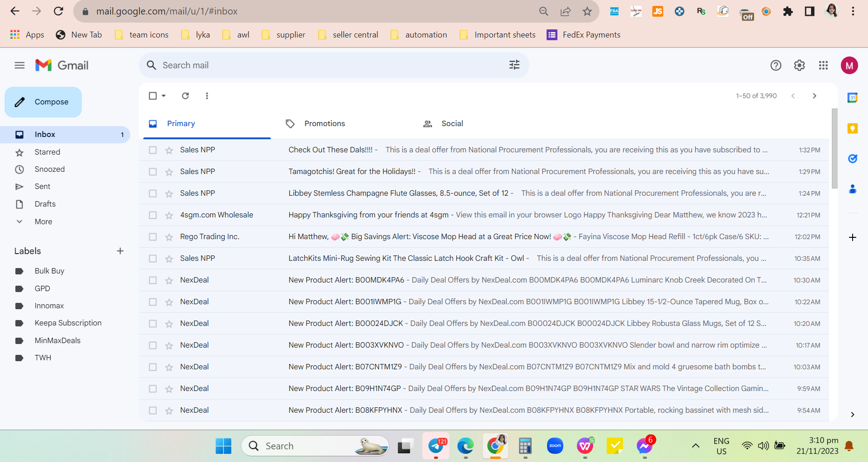Reload the browser page
Image resolution: width=868 pixels, height=462 pixels.
point(58,11)
